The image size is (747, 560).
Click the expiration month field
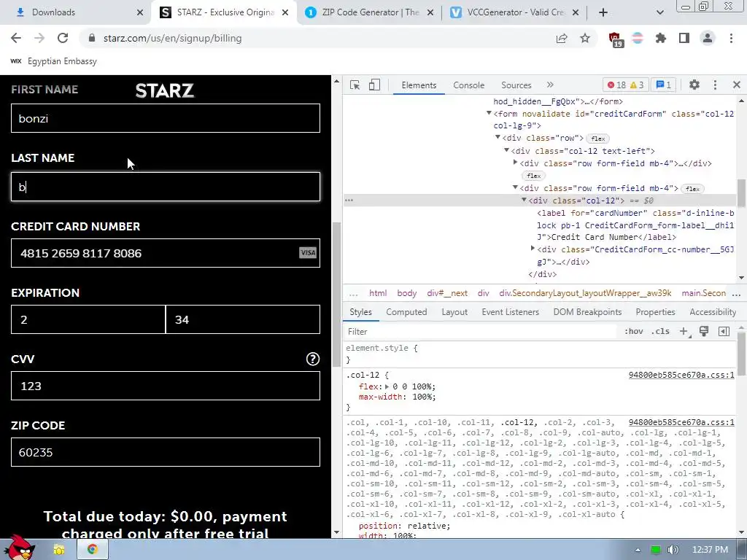point(88,319)
